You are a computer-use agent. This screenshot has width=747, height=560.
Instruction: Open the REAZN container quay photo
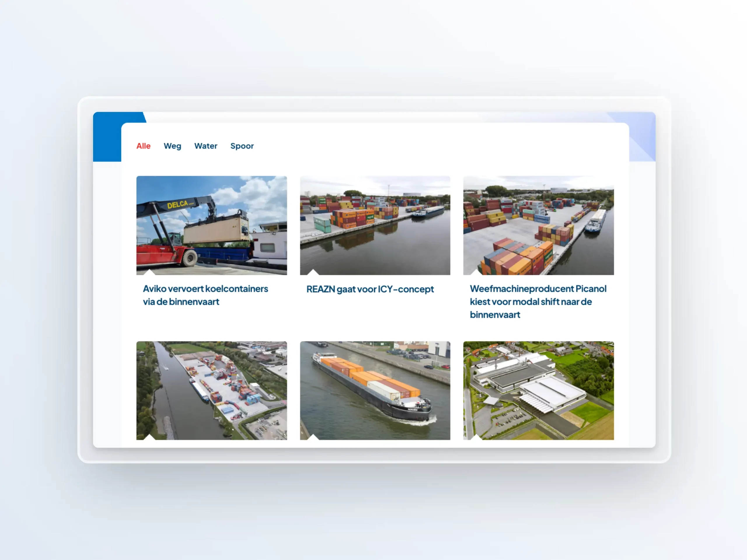[375, 225]
